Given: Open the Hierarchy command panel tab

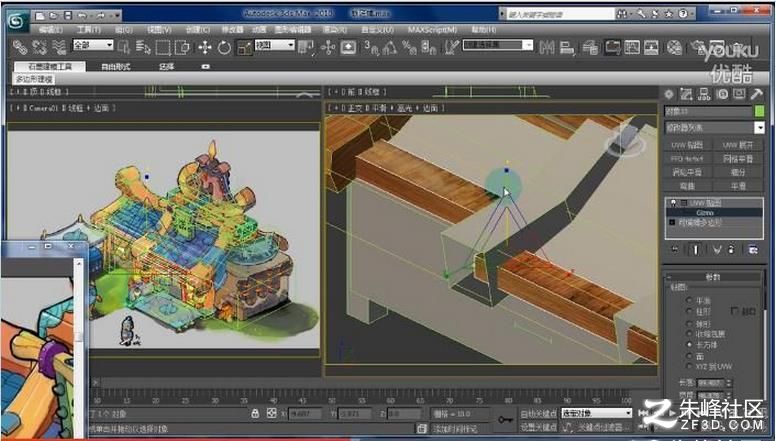Looking at the screenshot, I should tap(704, 94).
